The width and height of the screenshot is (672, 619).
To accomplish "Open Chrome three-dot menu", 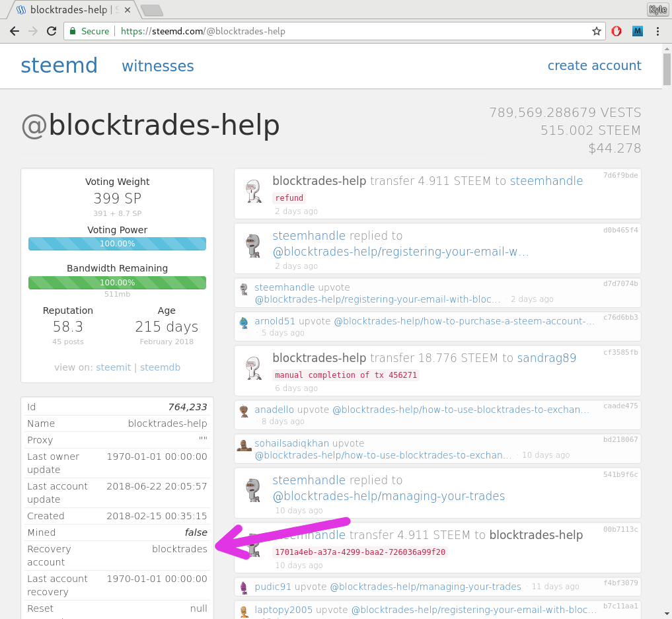I will (x=658, y=31).
